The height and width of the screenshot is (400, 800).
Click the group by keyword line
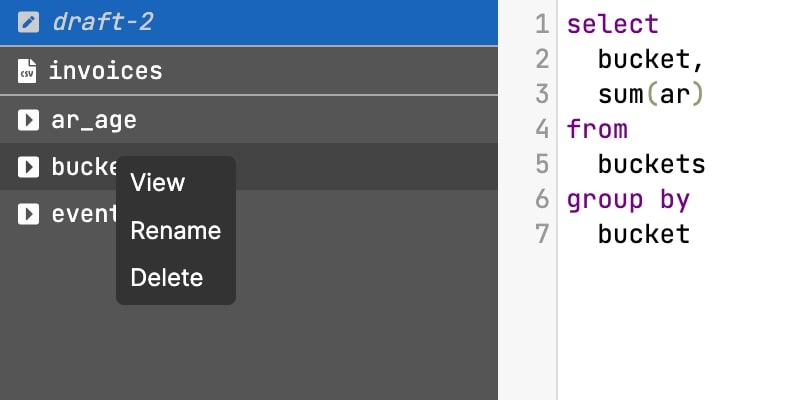pyautogui.click(x=628, y=199)
